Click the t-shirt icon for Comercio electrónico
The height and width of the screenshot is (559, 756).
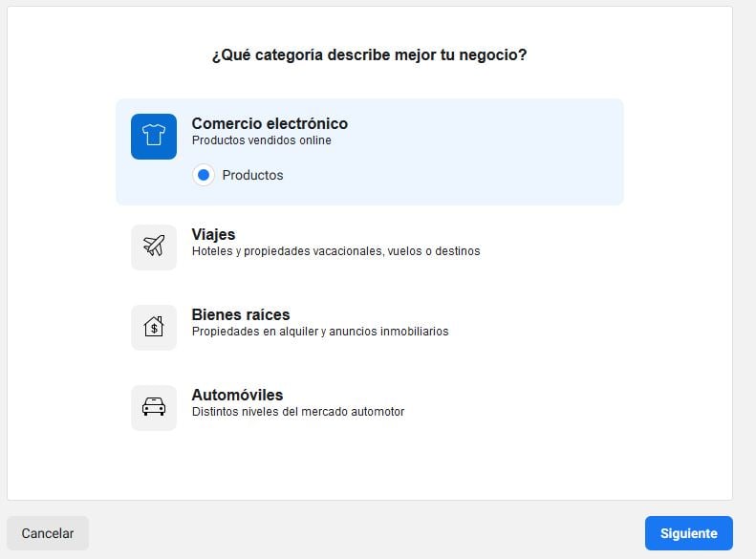coord(154,137)
